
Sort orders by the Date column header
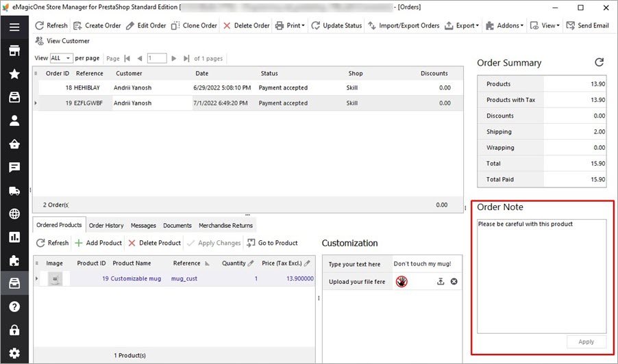pyautogui.click(x=202, y=73)
